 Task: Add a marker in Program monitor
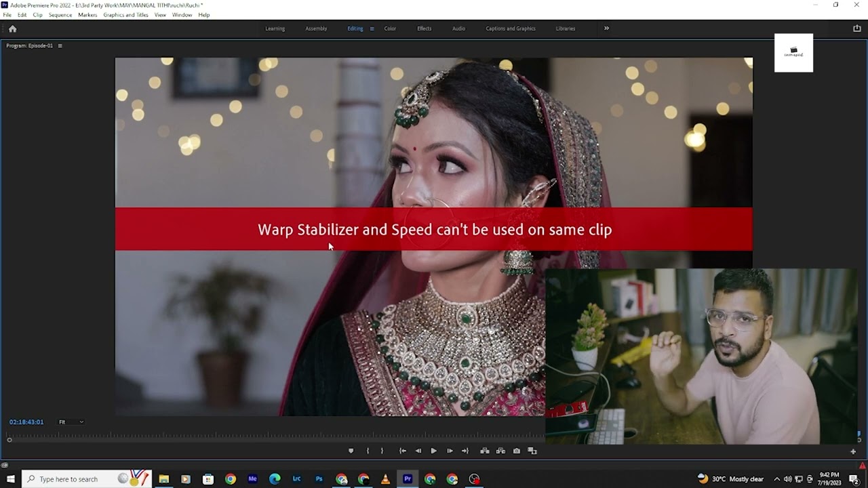(x=351, y=451)
